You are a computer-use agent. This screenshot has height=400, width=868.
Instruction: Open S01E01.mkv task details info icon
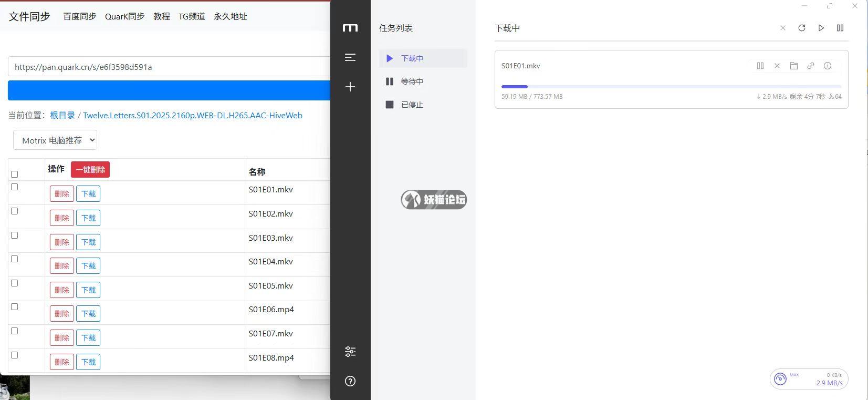pos(828,66)
